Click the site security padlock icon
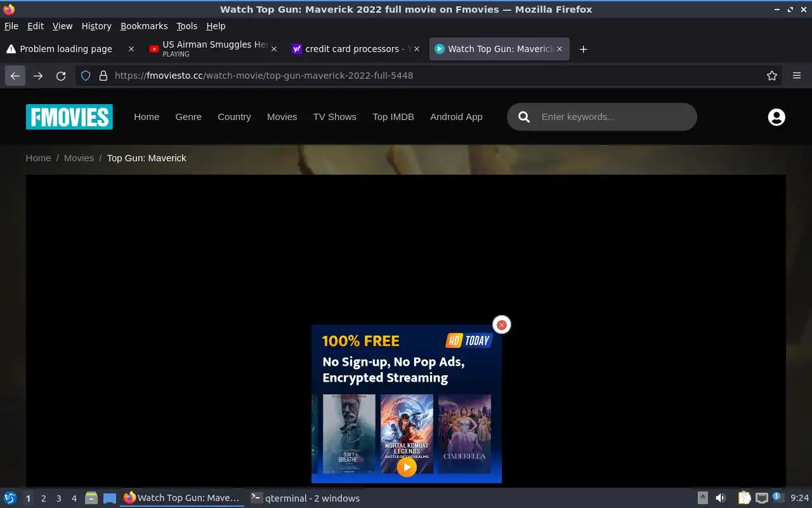Screen dimensions: 812x508 (103, 76)
